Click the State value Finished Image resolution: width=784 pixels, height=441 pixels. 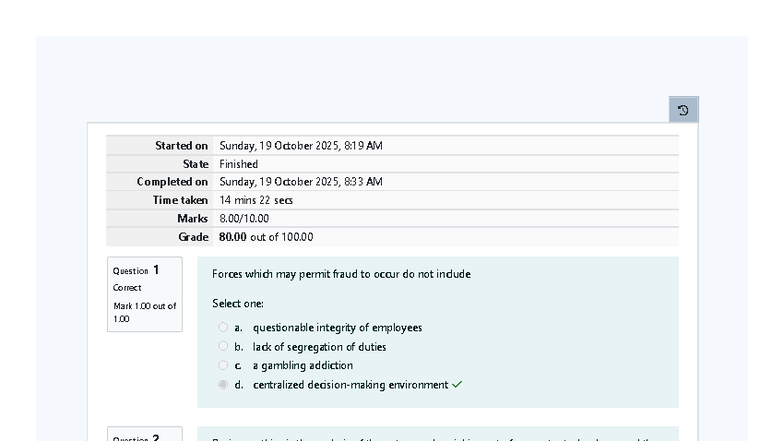[238, 164]
